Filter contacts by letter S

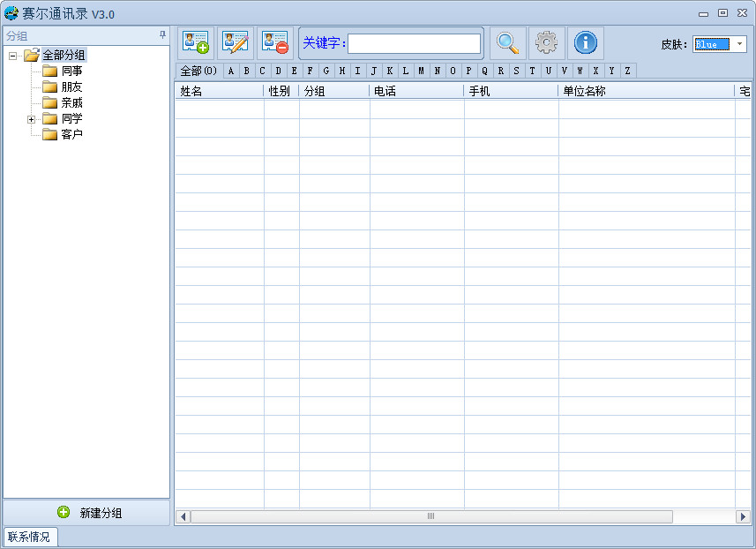tap(516, 71)
